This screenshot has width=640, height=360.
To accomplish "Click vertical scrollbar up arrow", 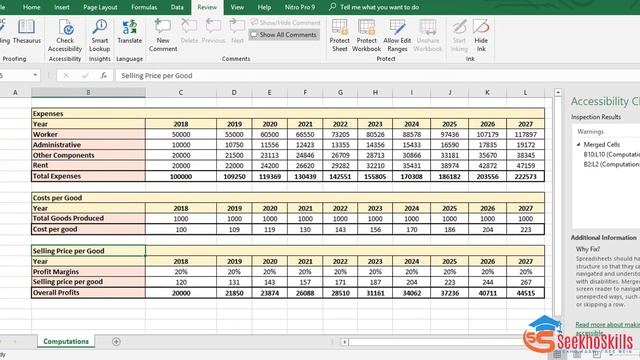I will pyautogui.click(x=558, y=93).
